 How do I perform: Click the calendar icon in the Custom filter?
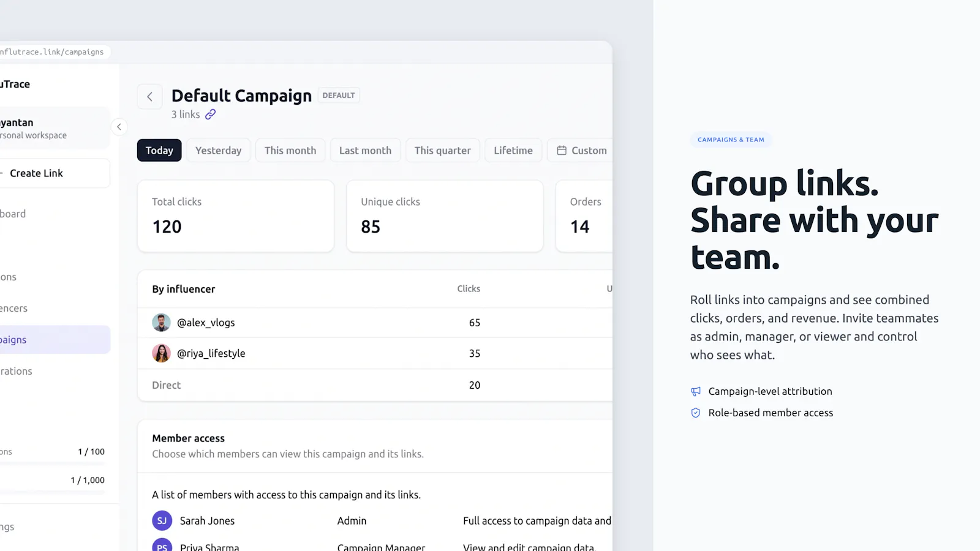click(561, 150)
